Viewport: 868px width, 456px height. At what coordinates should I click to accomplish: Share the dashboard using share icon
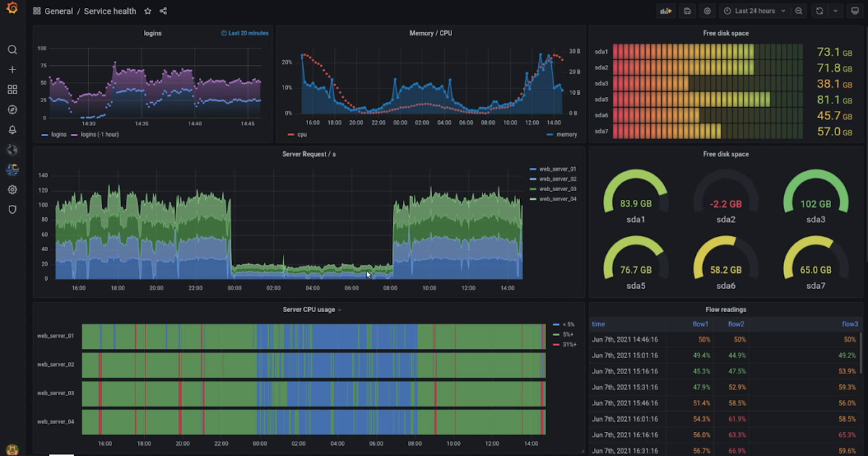click(x=163, y=11)
